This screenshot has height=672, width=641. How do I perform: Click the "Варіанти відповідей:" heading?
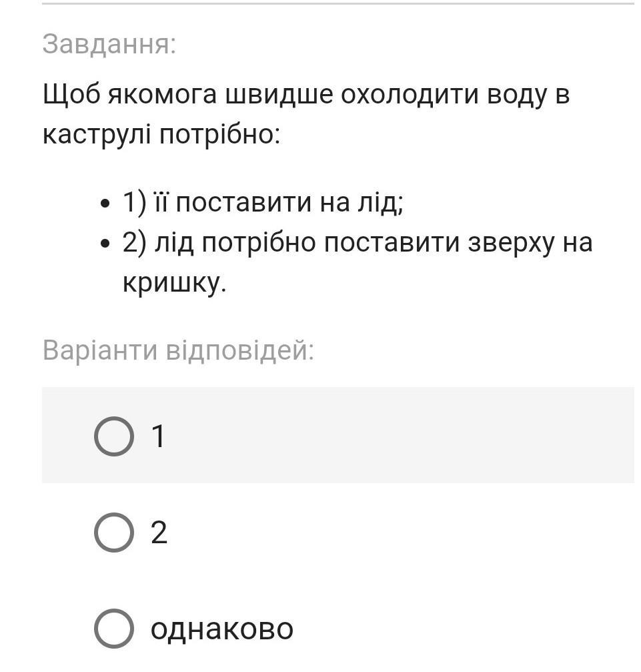point(178,350)
